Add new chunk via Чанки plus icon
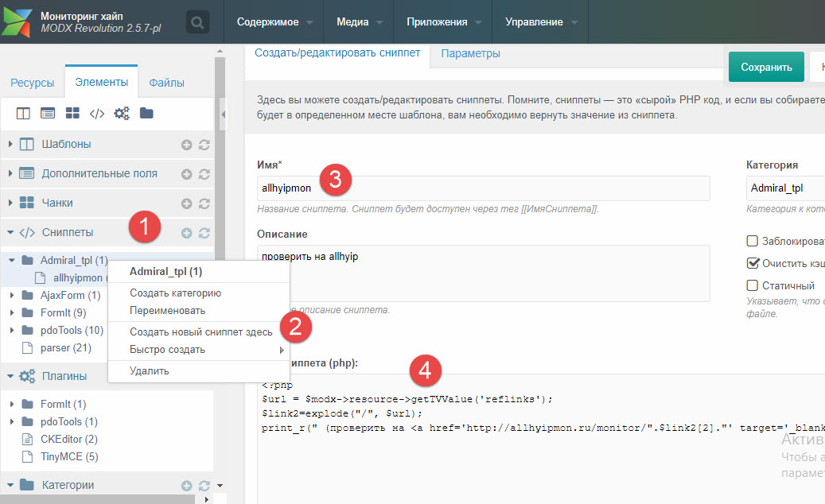This screenshot has width=825, height=504. click(186, 204)
